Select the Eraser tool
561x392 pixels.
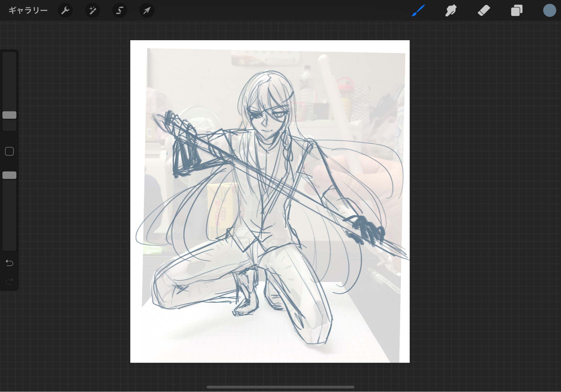pos(484,11)
